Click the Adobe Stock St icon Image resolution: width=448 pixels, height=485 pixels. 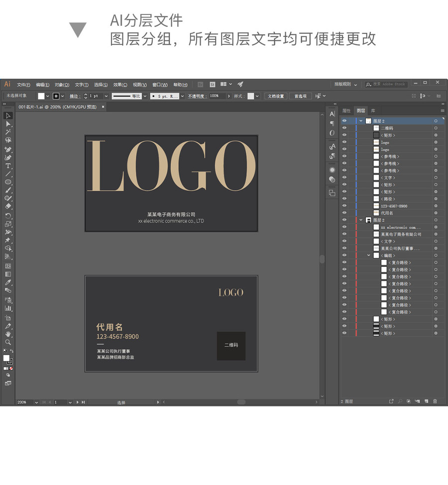pyautogui.click(x=213, y=85)
